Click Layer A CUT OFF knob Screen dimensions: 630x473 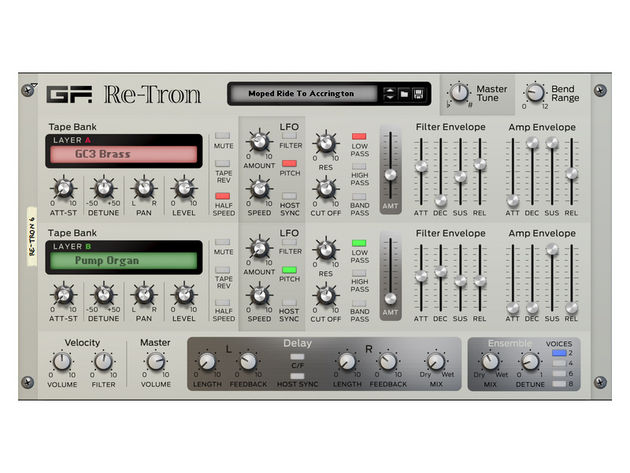point(326,189)
